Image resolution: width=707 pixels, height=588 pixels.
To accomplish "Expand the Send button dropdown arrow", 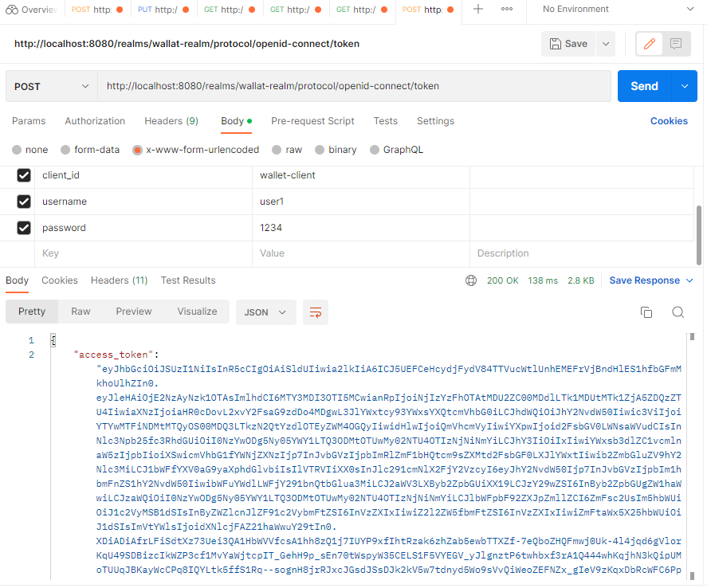I will click(x=686, y=85).
